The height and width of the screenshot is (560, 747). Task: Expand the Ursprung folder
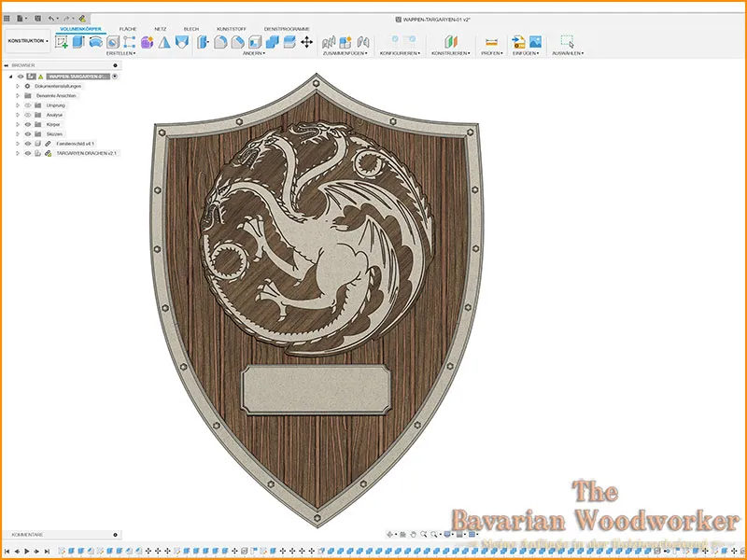pyautogui.click(x=18, y=105)
